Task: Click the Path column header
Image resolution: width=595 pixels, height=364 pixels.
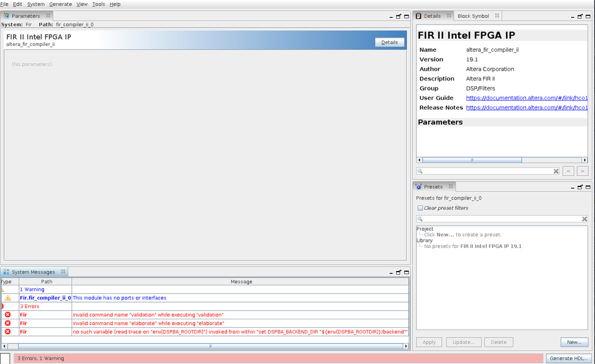Action: coord(45,282)
